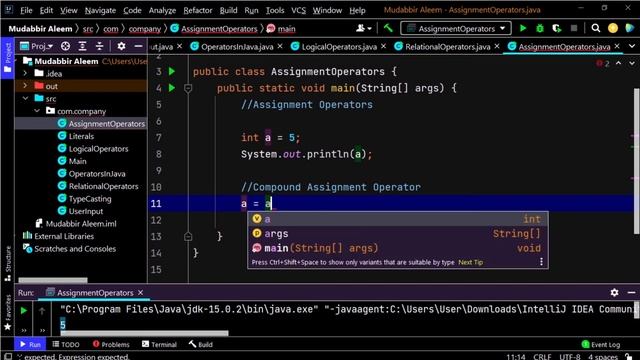
Task: Open Project panel settings gear
Action: coord(121,46)
